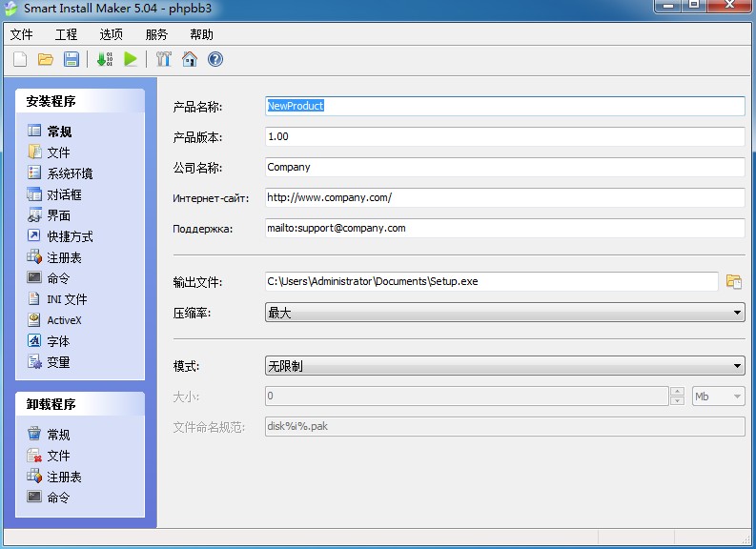This screenshot has width=756, height=549.
Task: Click the 大小 down stepper arrow
Action: [678, 401]
